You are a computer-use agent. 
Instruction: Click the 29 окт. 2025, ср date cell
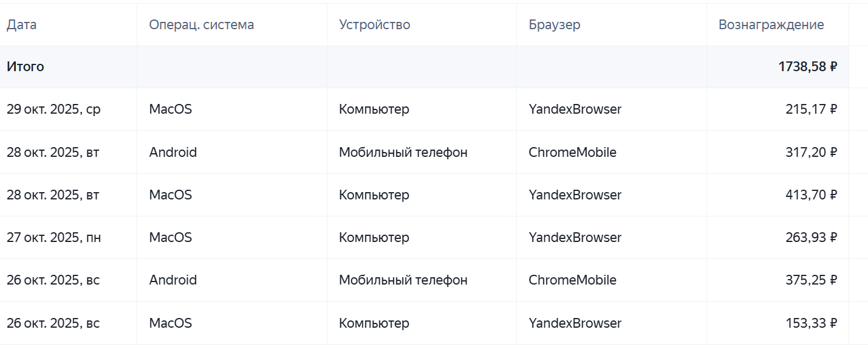click(53, 109)
